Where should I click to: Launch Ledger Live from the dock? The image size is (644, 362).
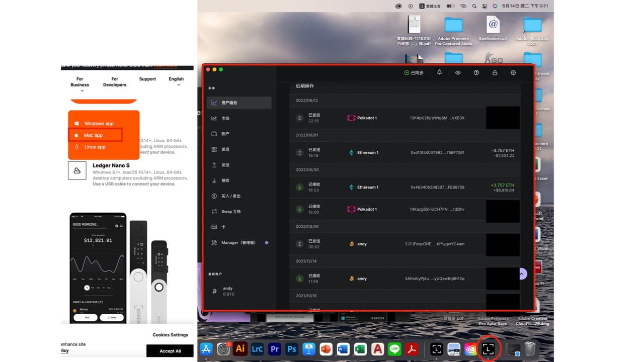click(x=488, y=349)
